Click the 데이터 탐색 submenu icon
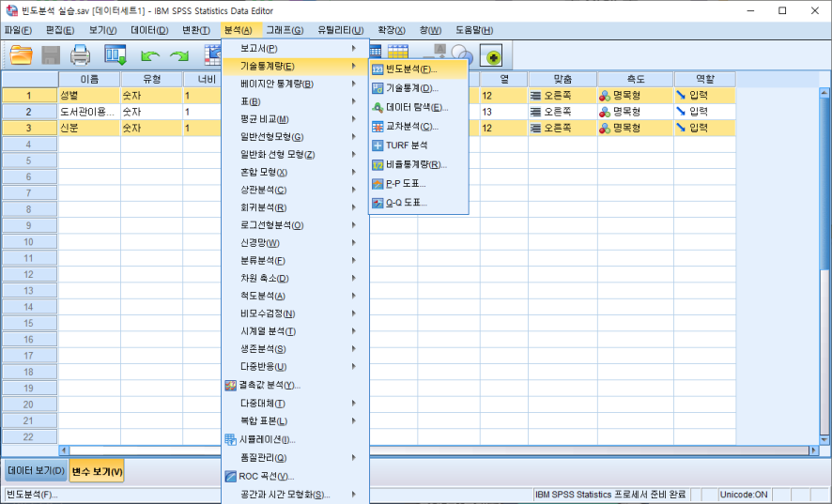 click(377, 108)
